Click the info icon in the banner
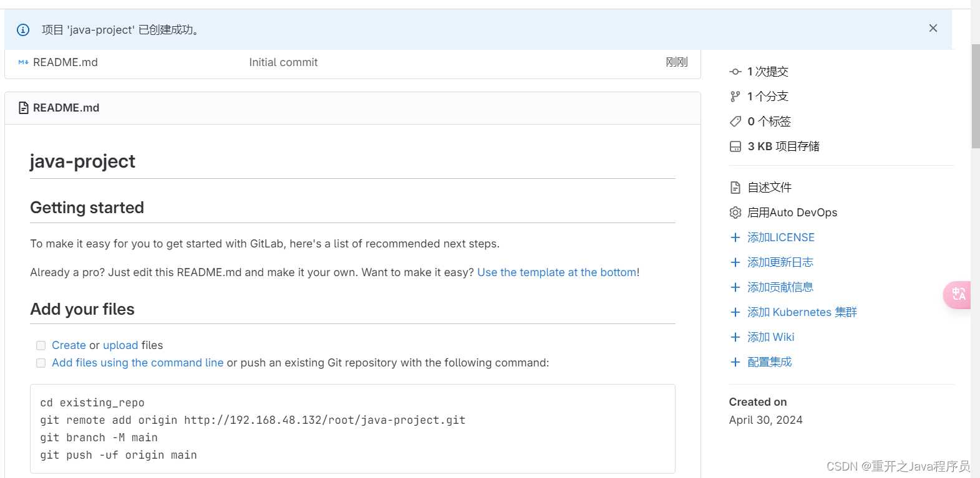 coord(23,30)
